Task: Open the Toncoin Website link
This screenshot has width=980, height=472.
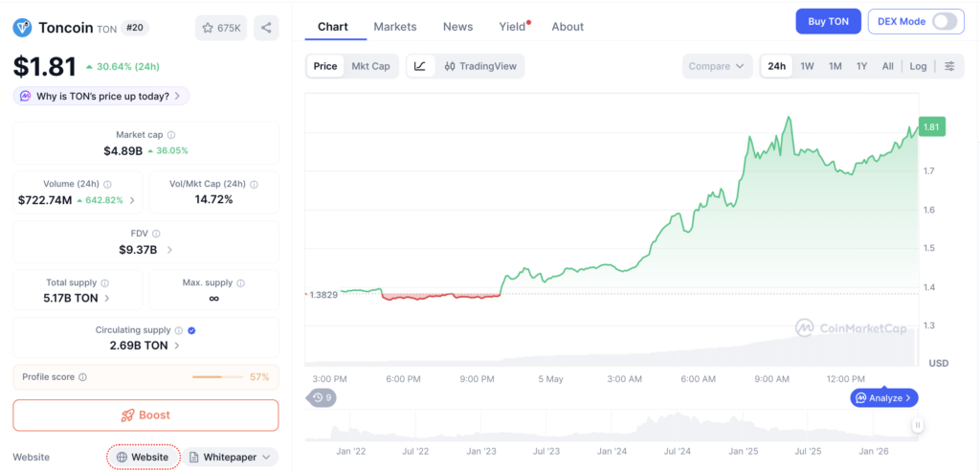Action: 144,457
